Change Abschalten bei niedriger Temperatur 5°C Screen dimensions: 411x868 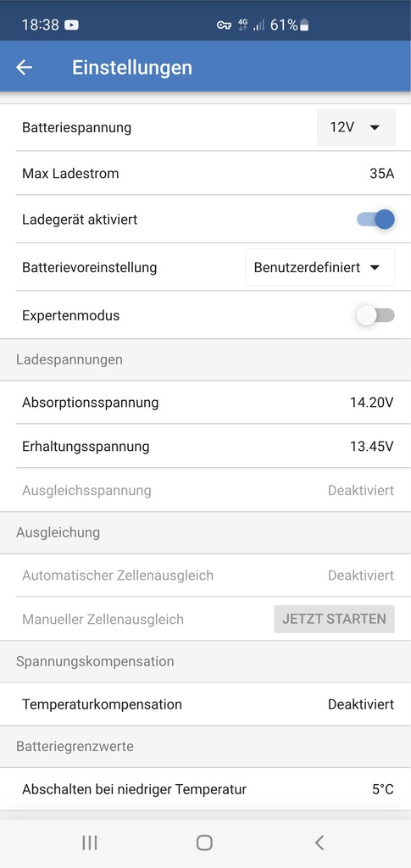[x=205, y=789]
